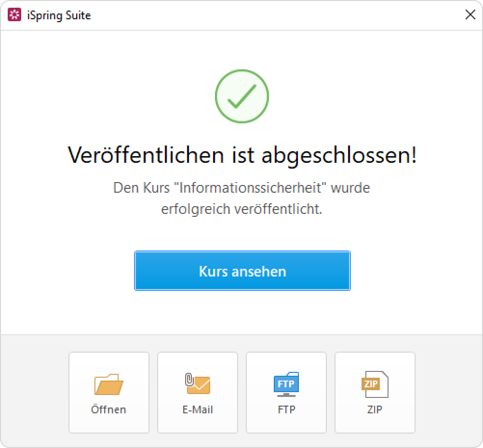
Task: Click the envelope with paperclip icon
Action: coord(198,383)
